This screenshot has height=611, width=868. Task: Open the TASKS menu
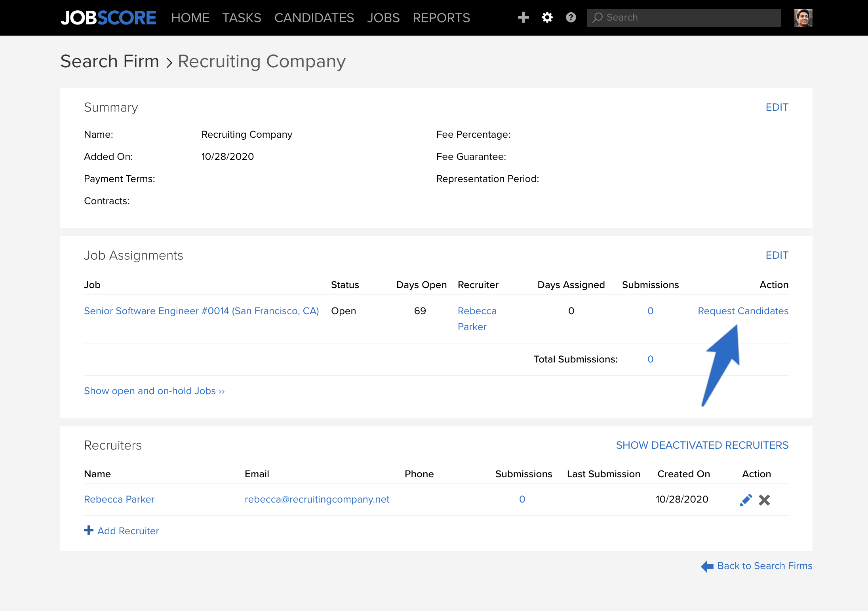coord(242,18)
